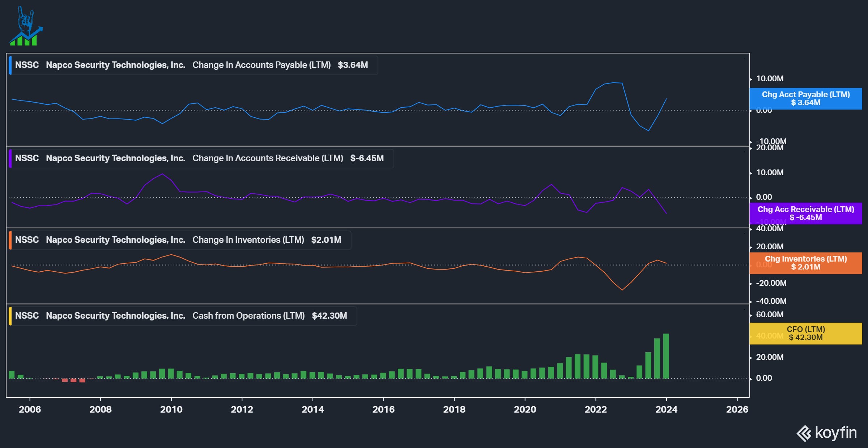Click the 2006 x-axis label
Viewport: 868px width, 448px height.
(30, 409)
